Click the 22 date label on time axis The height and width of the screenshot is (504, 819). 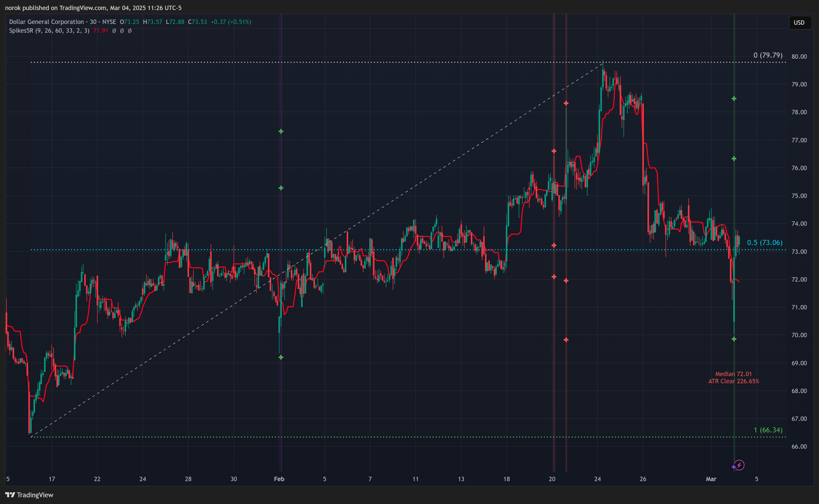coord(97,479)
